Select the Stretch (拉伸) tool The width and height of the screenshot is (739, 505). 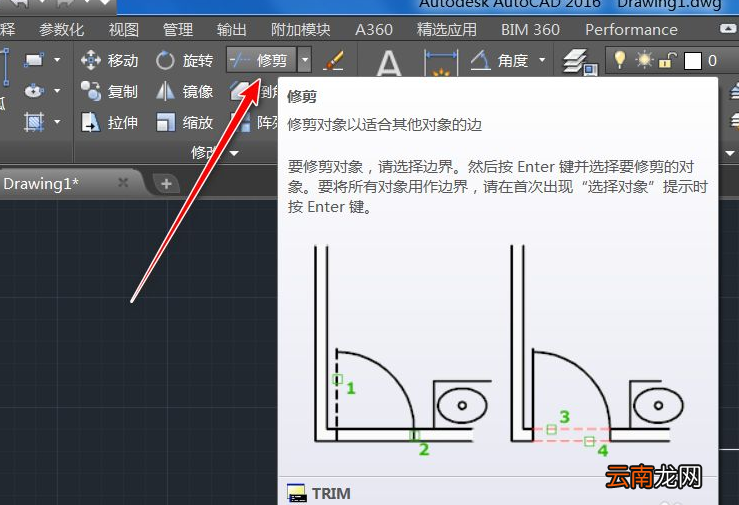(109, 122)
